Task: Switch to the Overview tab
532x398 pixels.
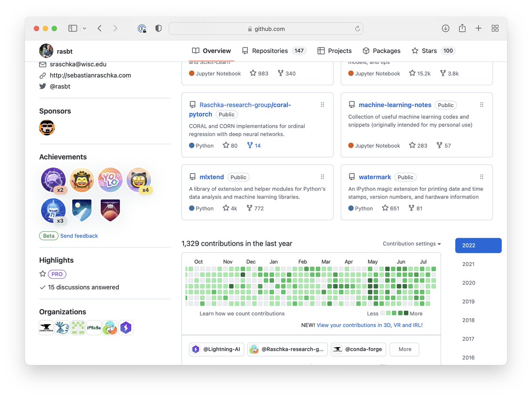Action: point(211,51)
